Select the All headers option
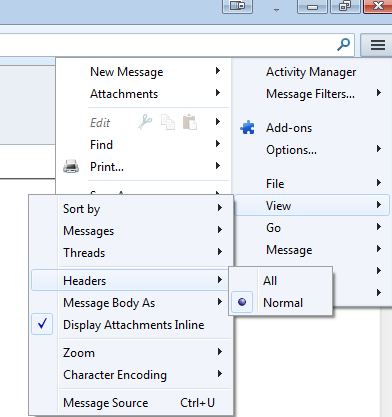Screen dimensions: 392x417 point(280,281)
